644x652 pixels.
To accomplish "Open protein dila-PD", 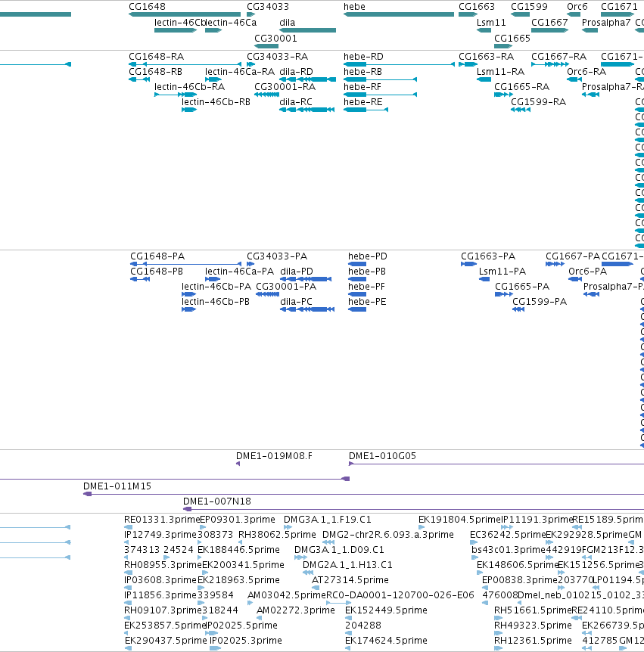I will point(296,271).
